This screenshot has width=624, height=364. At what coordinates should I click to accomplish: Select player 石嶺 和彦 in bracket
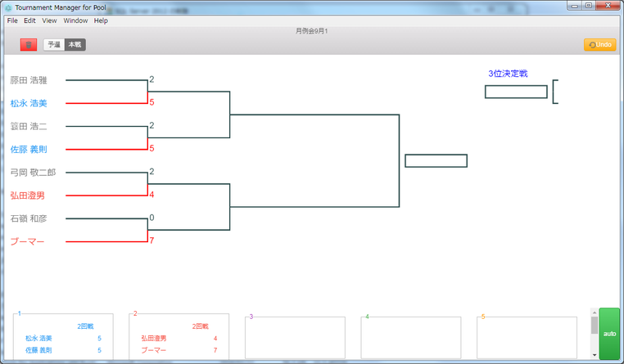click(x=29, y=218)
